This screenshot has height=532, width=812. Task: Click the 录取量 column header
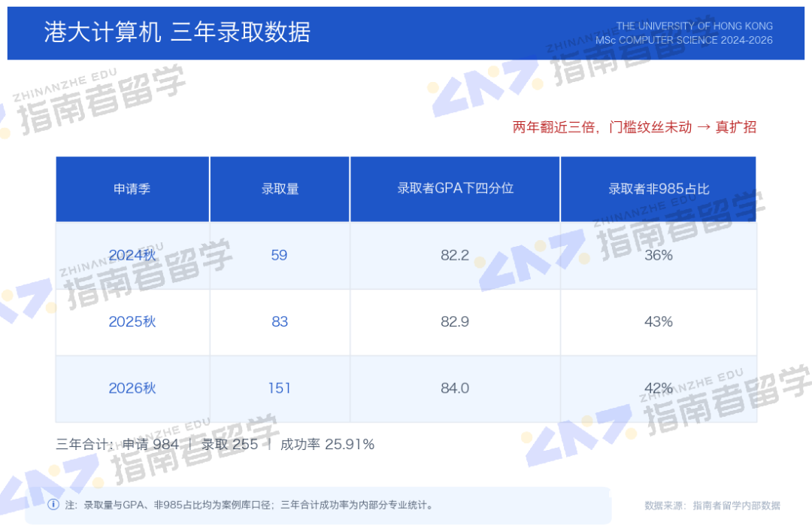pos(280,190)
